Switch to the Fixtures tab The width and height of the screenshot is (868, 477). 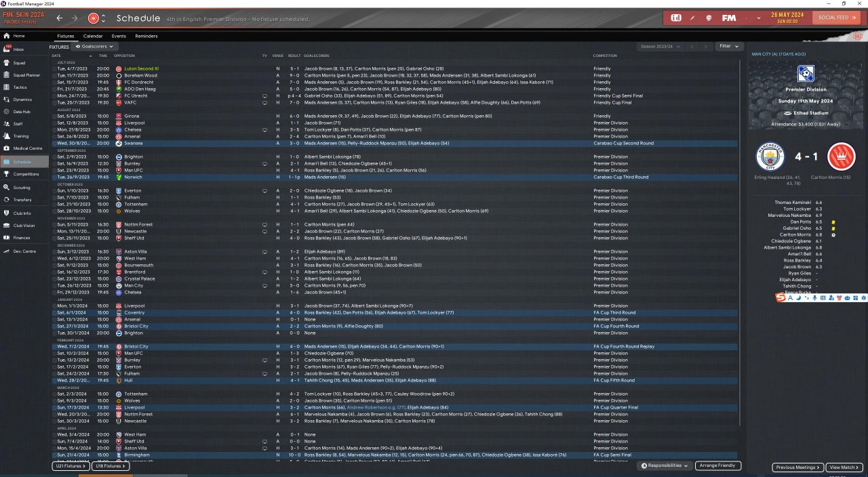66,36
